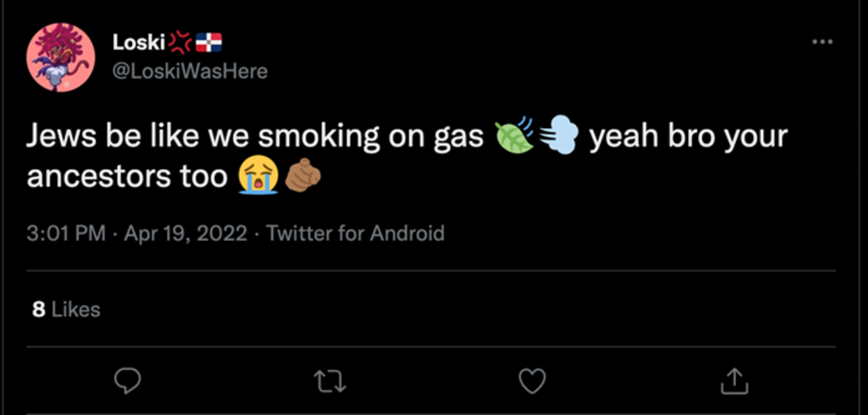This screenshot has width=868, height=415.
Task: Toggle the heart icon to like the tweet
Action: click(532, 380)
